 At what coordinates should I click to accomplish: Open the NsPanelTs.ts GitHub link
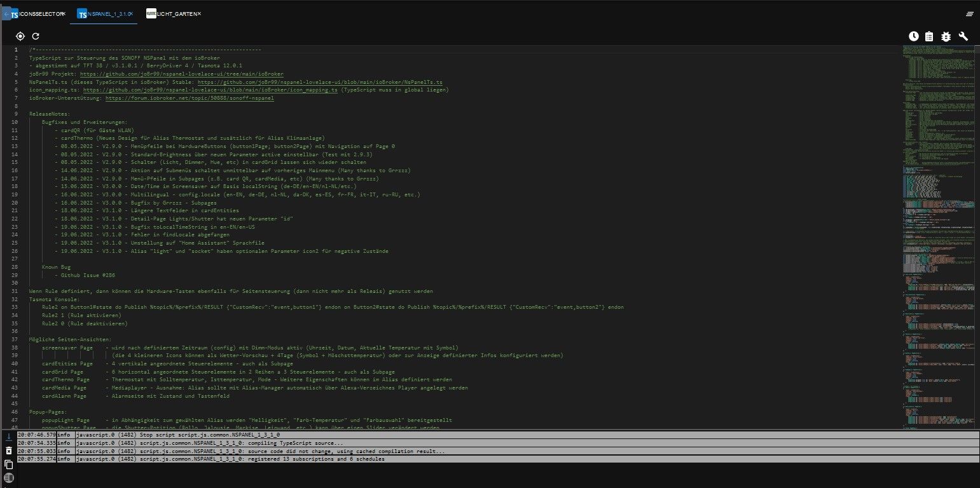tap(320, 82)
